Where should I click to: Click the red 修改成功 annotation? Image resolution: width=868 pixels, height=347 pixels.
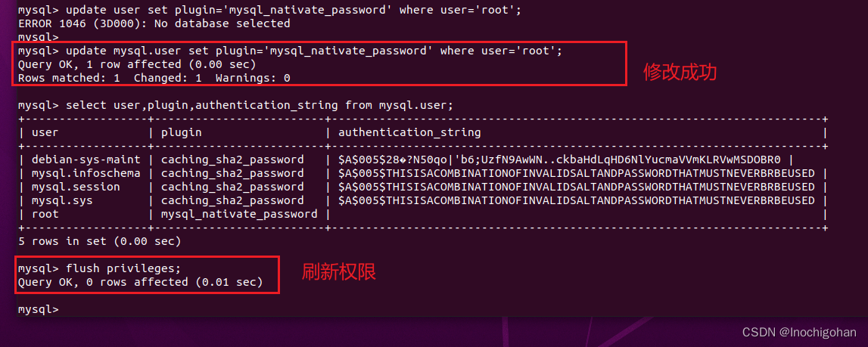(679, 72)
